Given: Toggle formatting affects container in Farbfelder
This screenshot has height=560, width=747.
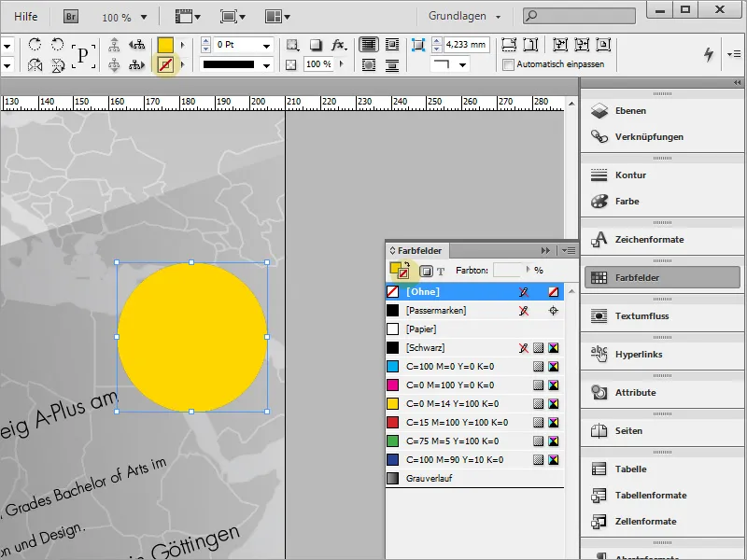Looking at the screenshot, I should [x=426, y=271].
